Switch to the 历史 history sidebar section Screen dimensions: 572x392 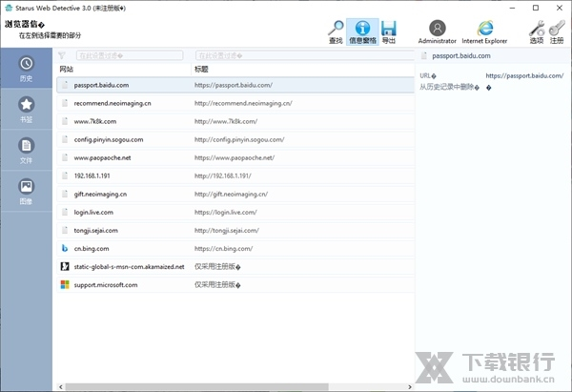[x=27, y=69]
